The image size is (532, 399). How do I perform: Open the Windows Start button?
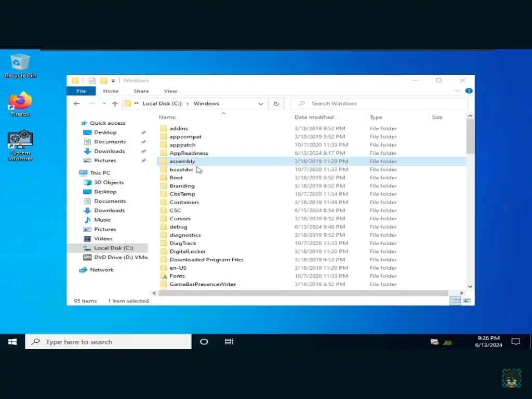tap(12, 342)
